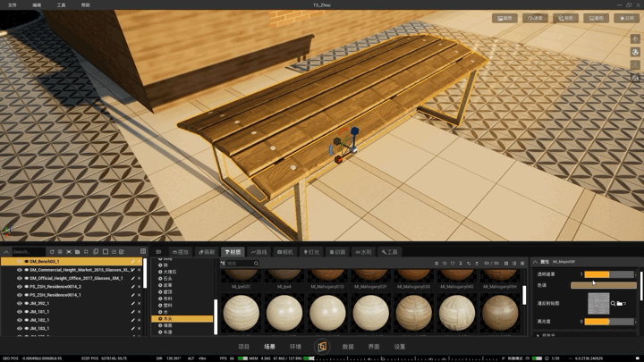Click the trash icon in material library toolbar
Screen dimensions: 644x362
[436, 263]
